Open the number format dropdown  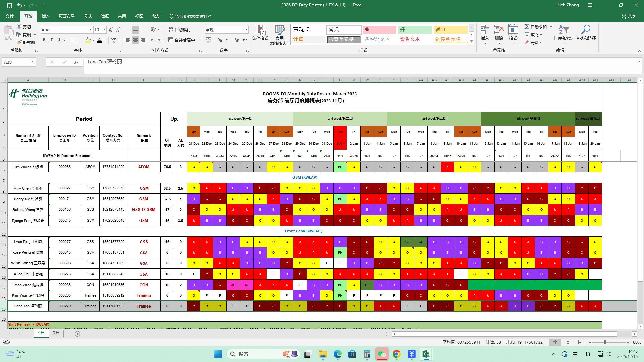coord(246,29)
